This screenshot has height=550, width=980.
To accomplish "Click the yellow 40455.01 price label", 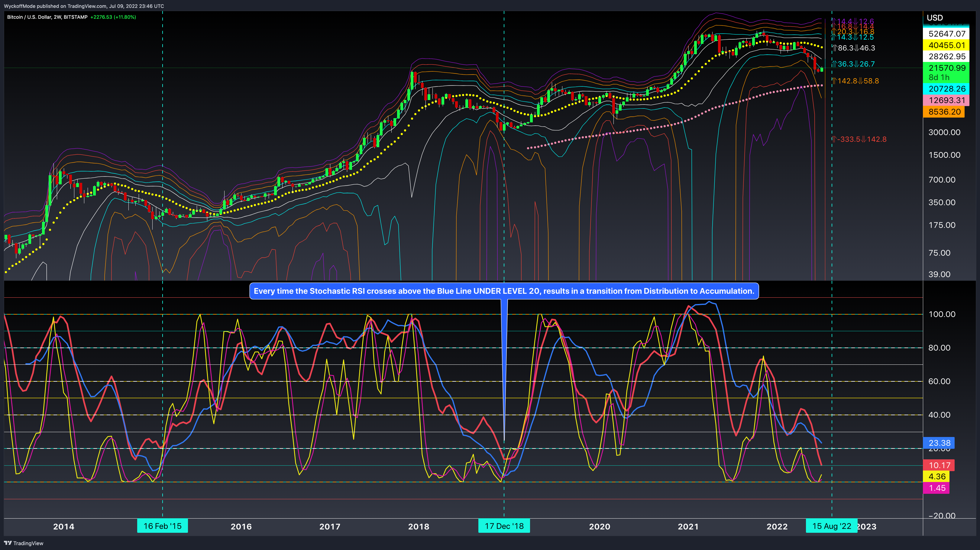I will 946,45.
